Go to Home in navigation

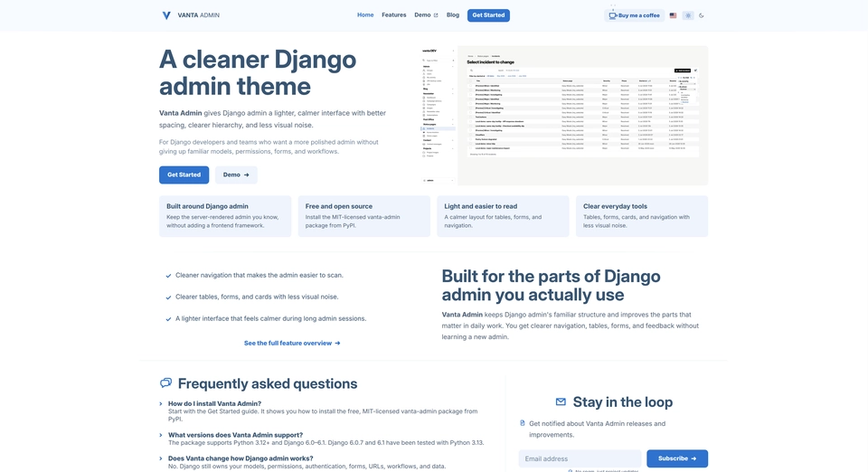coord(365,15)
